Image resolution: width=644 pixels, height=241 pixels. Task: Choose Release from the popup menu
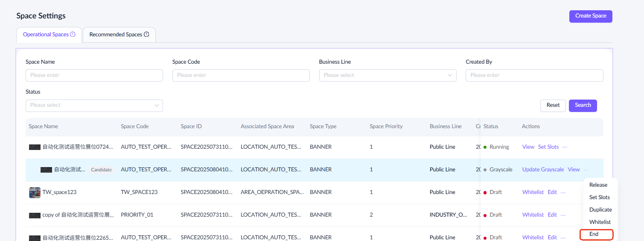click(598, 185)
